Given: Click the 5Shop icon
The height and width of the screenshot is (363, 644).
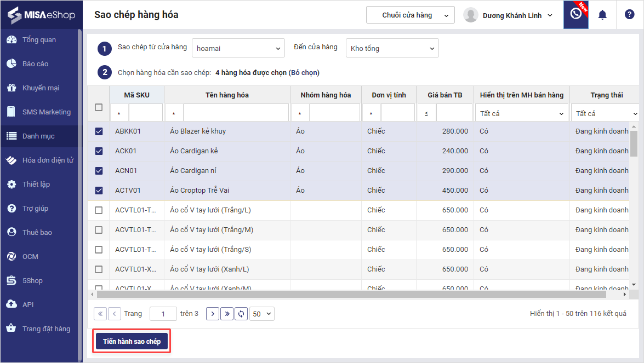Looking at the screenshot, I should [12, 280].
